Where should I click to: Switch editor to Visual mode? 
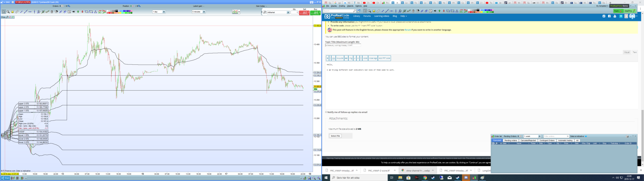pyautogui.click(x=627, y=52)
